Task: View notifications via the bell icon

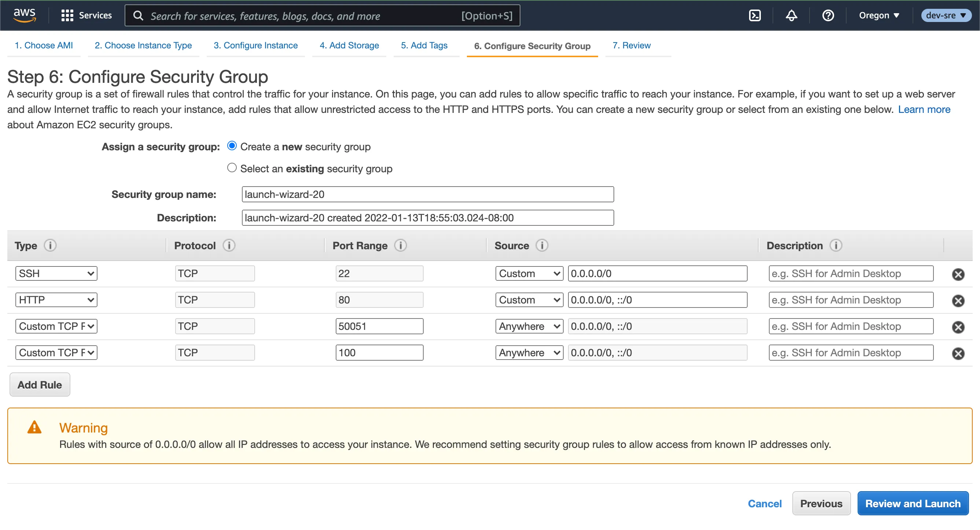Action: 792,15
